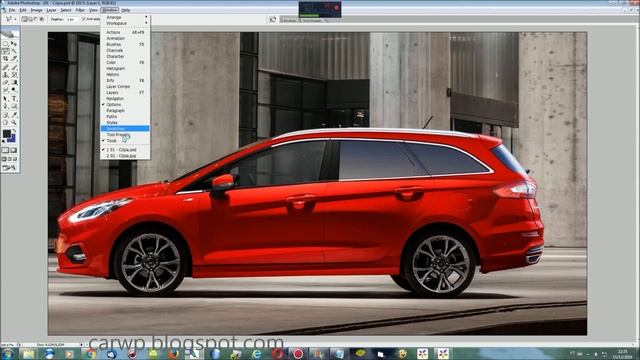640x360 pixels.
Task: Switch to Standard editing mode
Action: click(x=5, y=150)
